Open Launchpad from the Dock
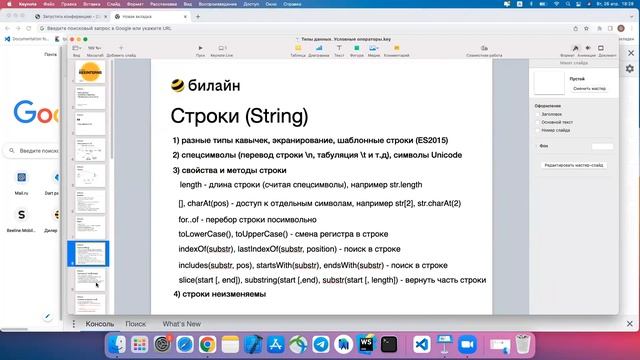This screenshot has height=360, width=640. (x=139, y=344)
